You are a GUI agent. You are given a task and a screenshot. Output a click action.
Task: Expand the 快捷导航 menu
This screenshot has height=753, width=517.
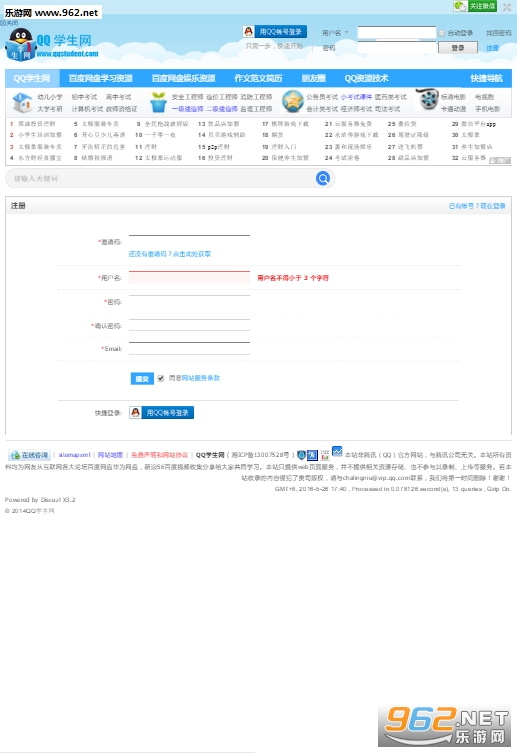[x=486, y=78]
